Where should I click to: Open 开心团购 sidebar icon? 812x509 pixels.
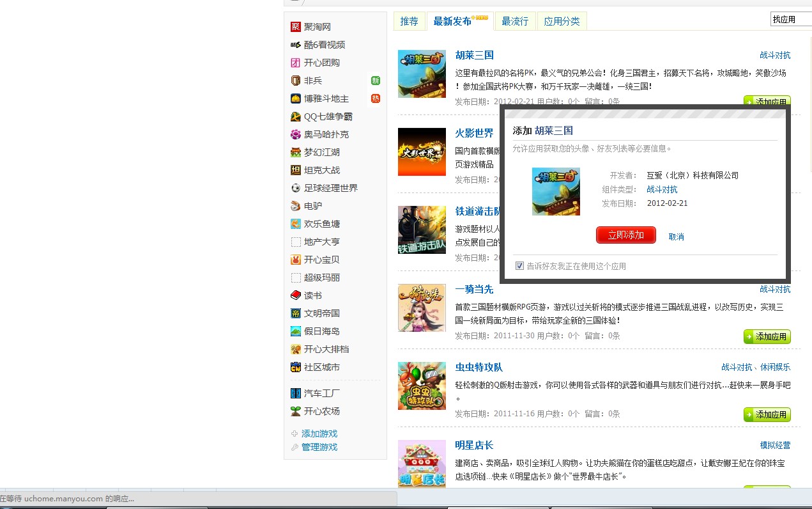click(295, 63)
